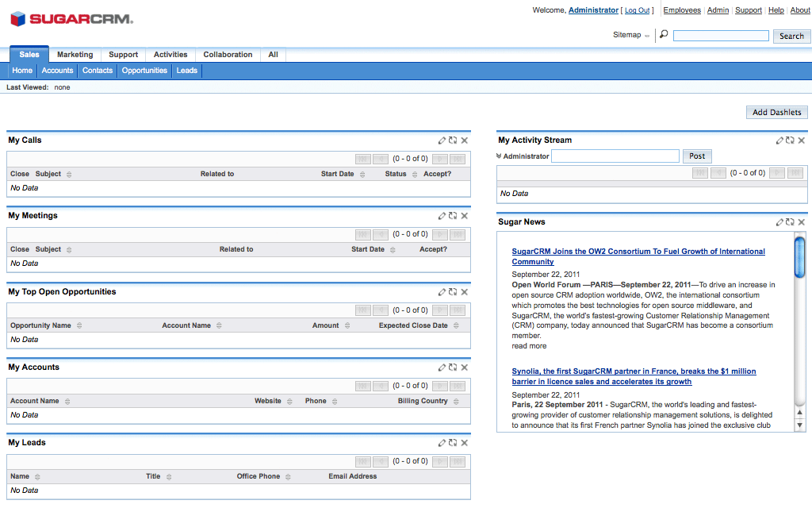812x508 pixels.
Task: Edit the Sugar News dashlet
Action: point(780,222)
